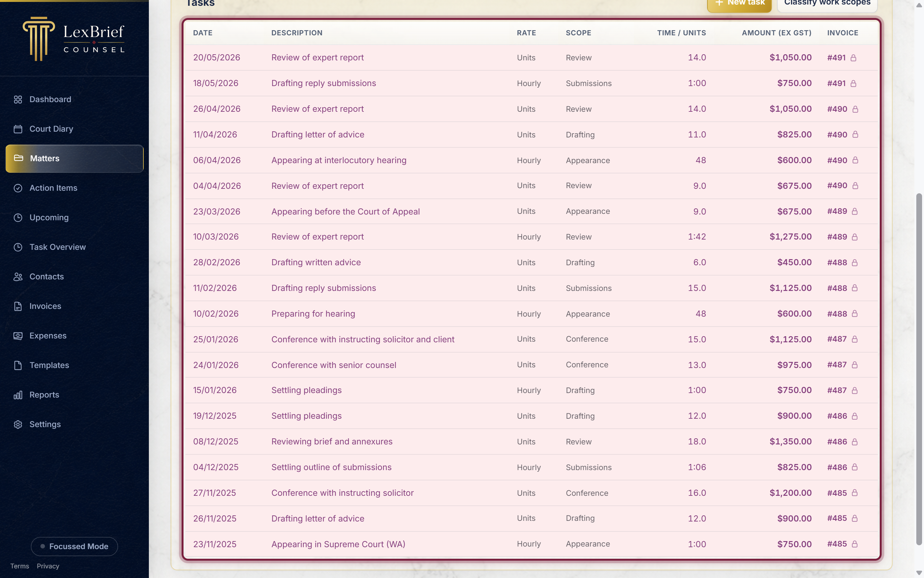
Task: Click Hourly rate on 23/11/2025 row
Action: (529, 544)
